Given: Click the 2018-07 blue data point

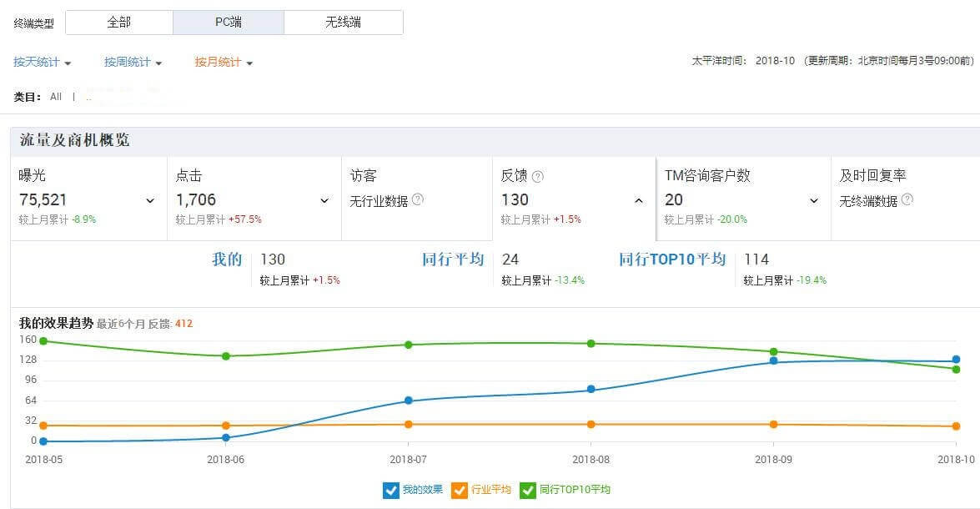Looking at the screenshot, I should coord(408,401).
